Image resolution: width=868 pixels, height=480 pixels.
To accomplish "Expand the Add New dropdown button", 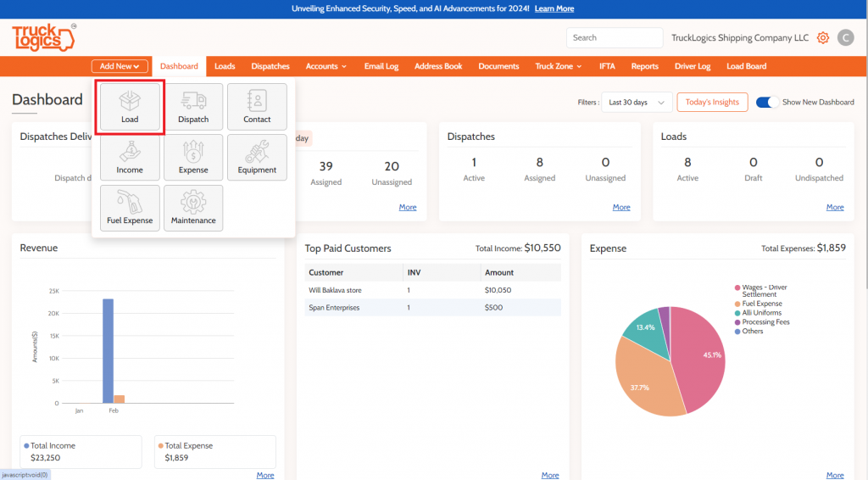I will (120, 66).
